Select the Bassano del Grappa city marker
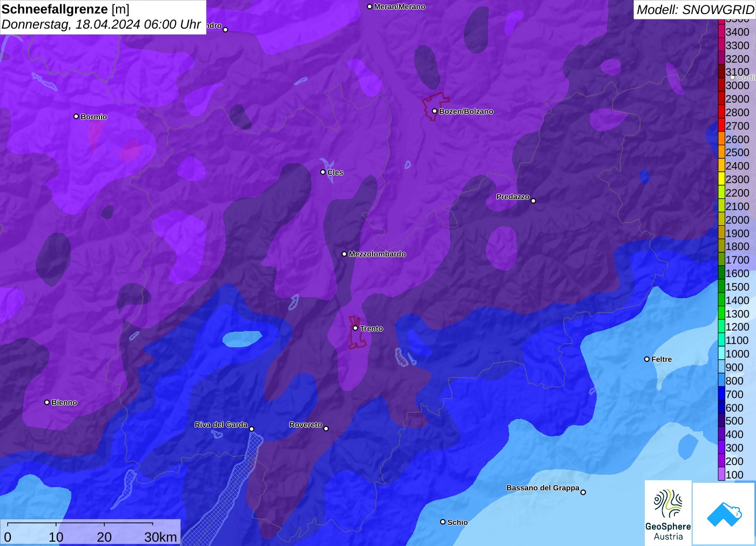756x546 pixels. (x=583, y=492)
